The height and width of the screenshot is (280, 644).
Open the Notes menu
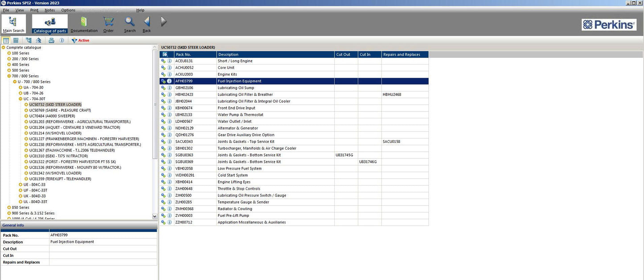coord(49,10)
